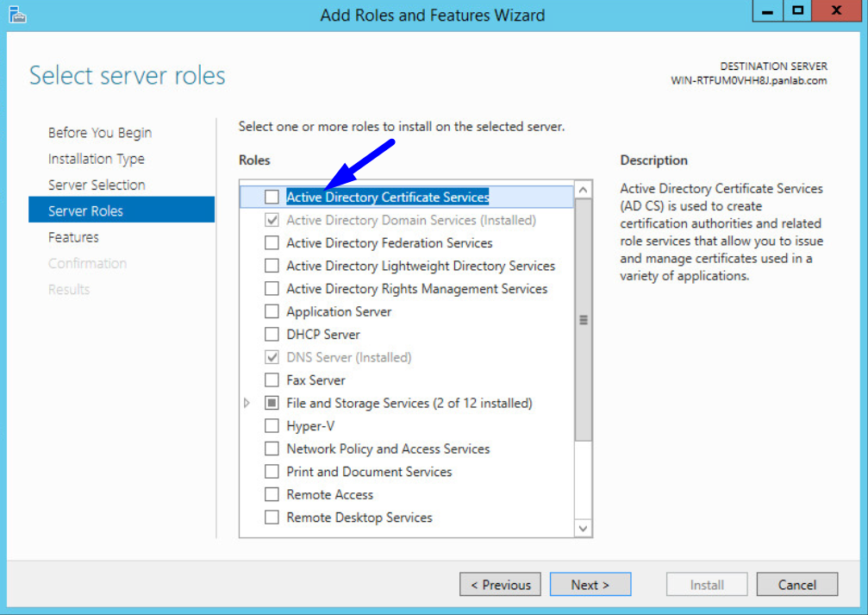Enable Print and Document Services role
This screenshot has height=615, width=868.
272,472
